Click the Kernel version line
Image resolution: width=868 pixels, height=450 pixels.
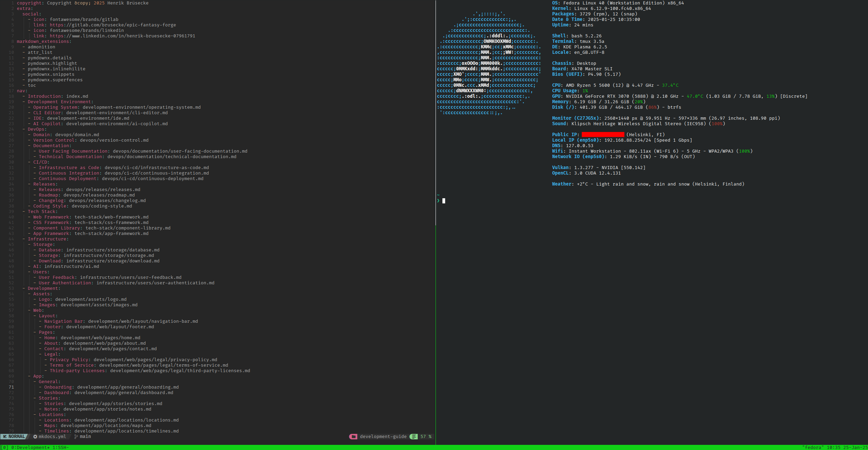coord(601,9)
